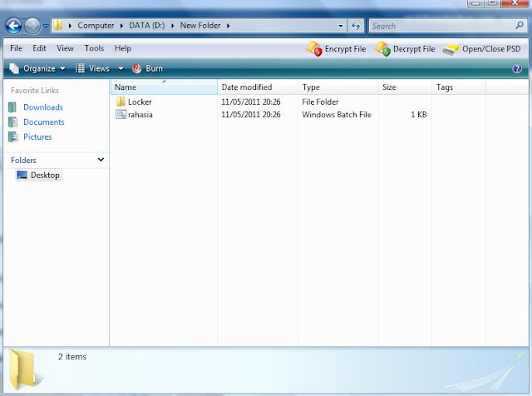Click the Burn button
Viewport: 532px width, 396px height.
[x=148, y=68]
